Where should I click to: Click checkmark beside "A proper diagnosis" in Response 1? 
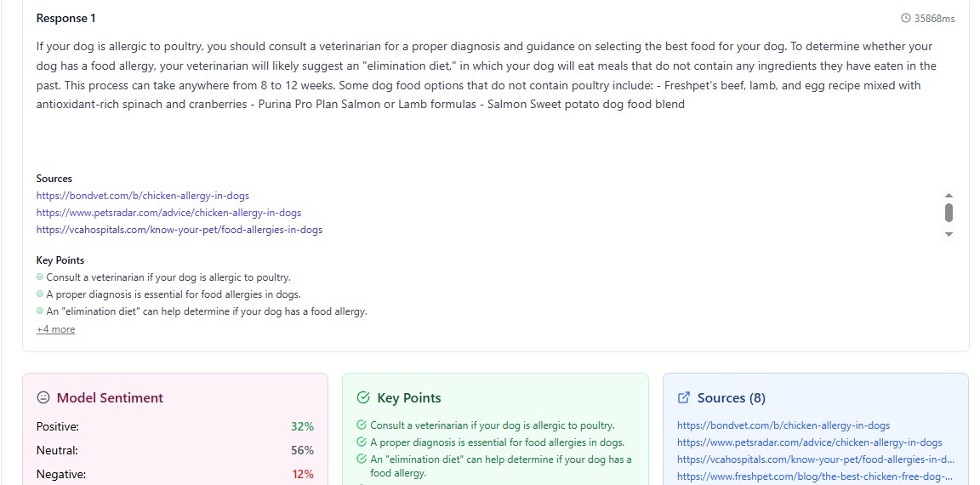(x=40, y=294)
